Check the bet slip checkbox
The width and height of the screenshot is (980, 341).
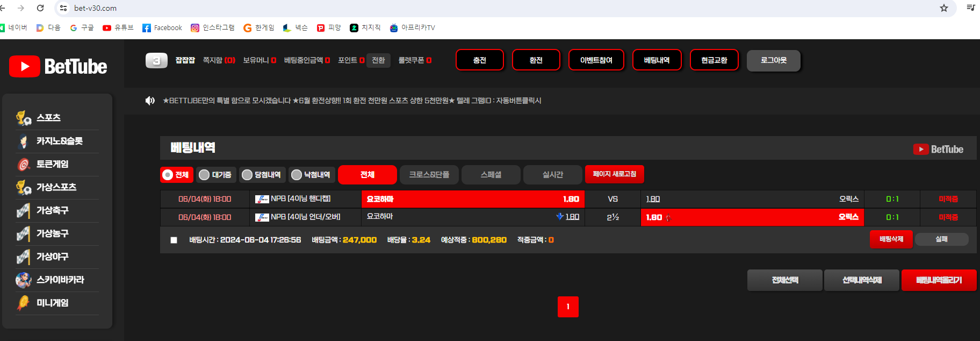pos(174,240)
